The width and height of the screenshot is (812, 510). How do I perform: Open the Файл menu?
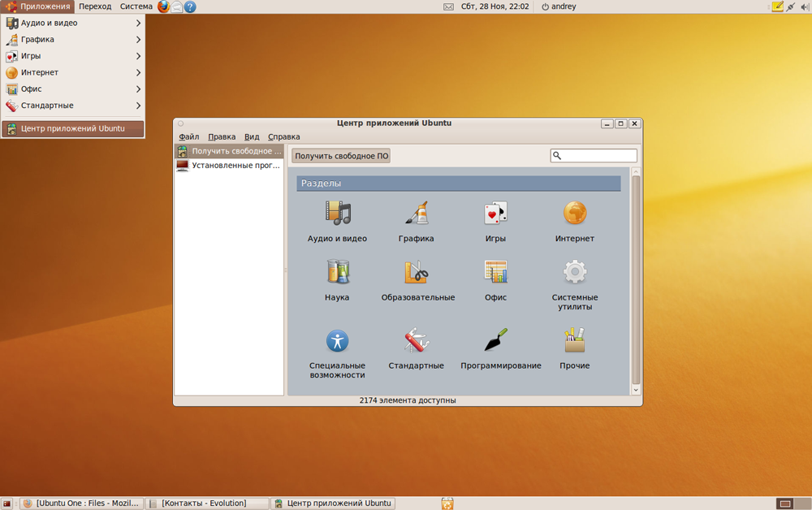point(188,136)
